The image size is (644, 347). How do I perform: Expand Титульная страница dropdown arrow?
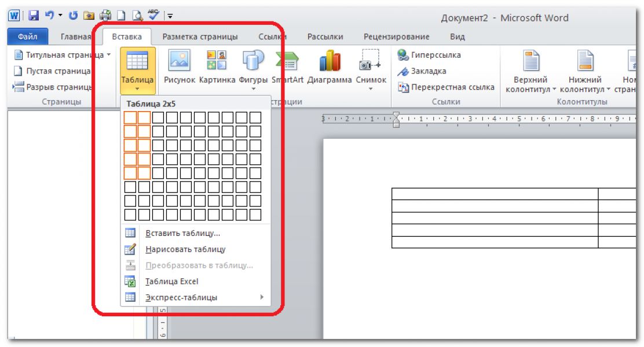109,54
